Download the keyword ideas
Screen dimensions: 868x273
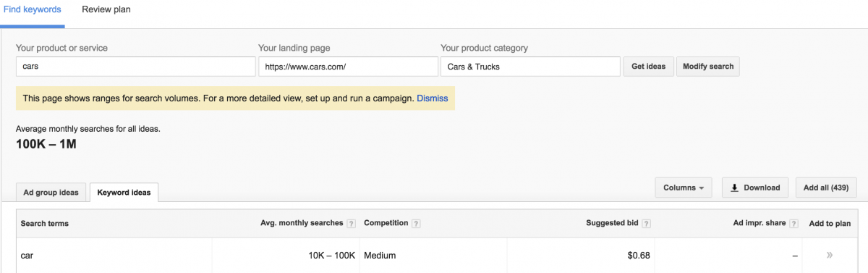point(755,188)
